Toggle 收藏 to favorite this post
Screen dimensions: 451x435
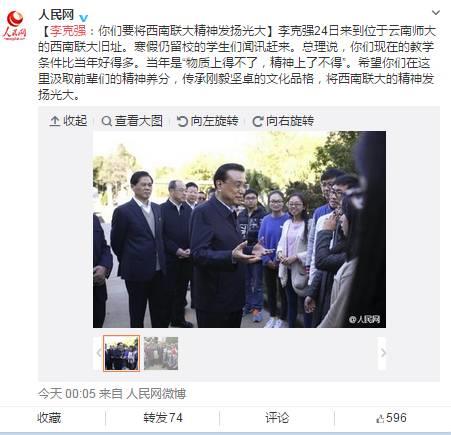tap(49, 418)
